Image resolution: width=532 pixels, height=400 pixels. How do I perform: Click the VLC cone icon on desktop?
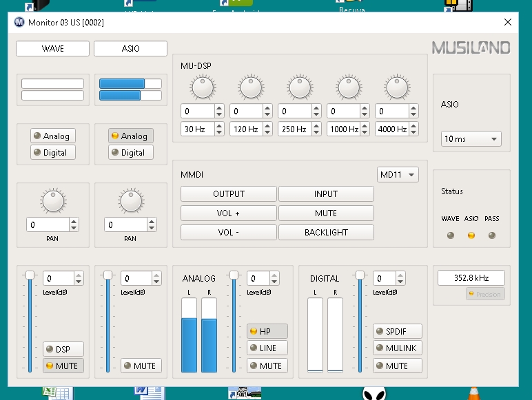pos(473,394)
